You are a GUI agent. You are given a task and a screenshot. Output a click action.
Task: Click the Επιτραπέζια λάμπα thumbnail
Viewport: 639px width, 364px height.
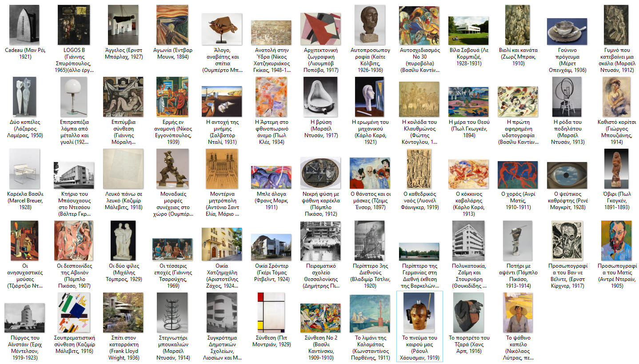coord(73,97)
